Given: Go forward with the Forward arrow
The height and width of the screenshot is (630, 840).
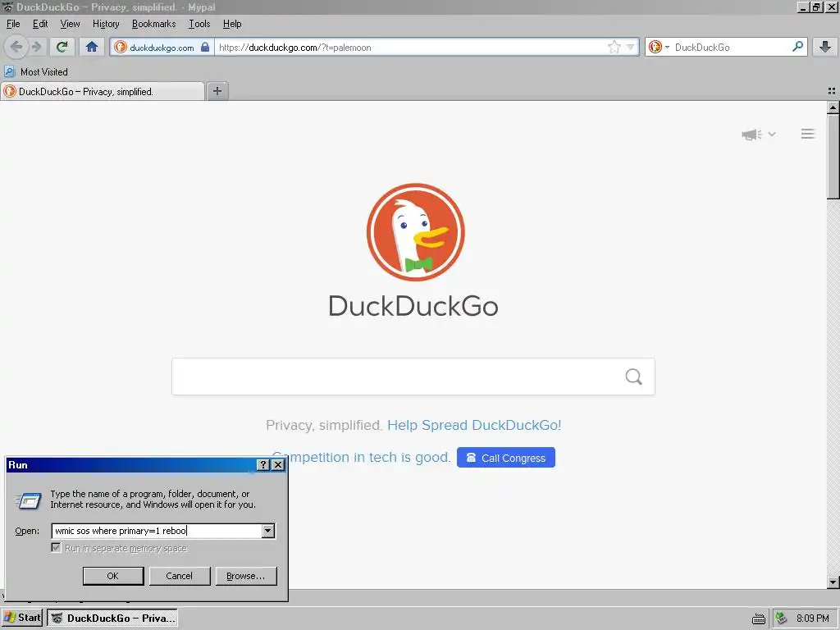Looking at the screenshot, I should (x=36, y=47).
